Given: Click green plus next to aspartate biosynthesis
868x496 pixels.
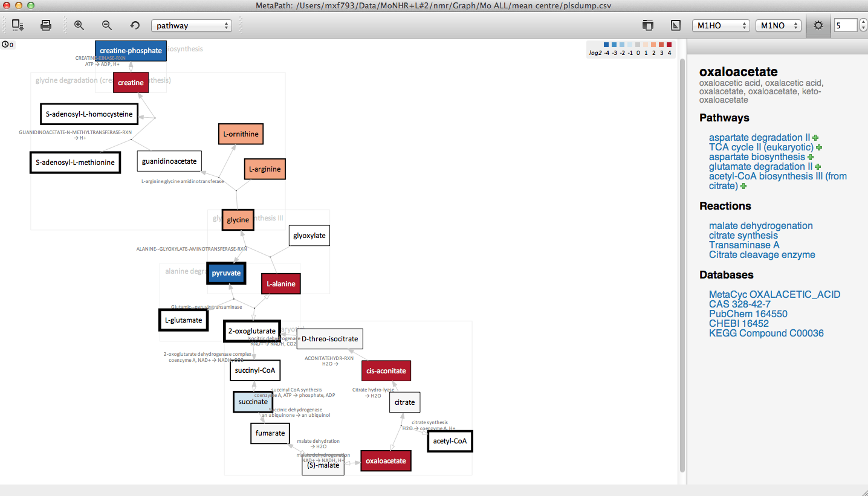Looking at the screenshot, I should point(811,157).
